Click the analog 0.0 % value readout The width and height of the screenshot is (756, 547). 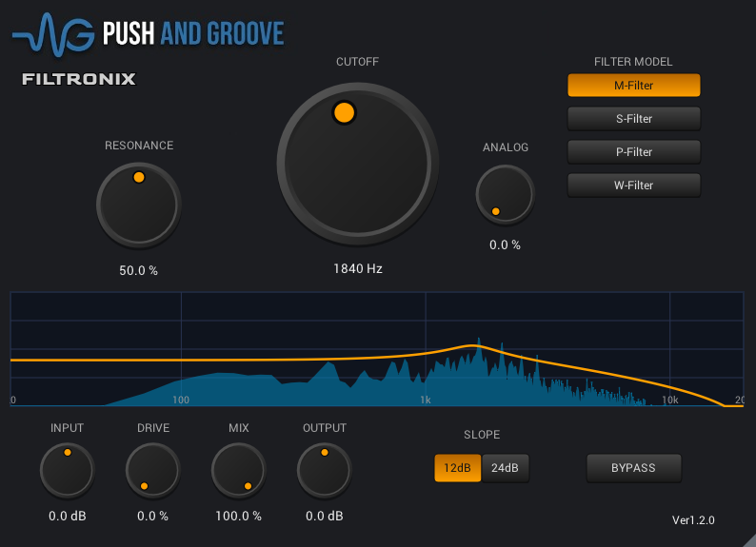pyautogui.click(x=505, y=245)
